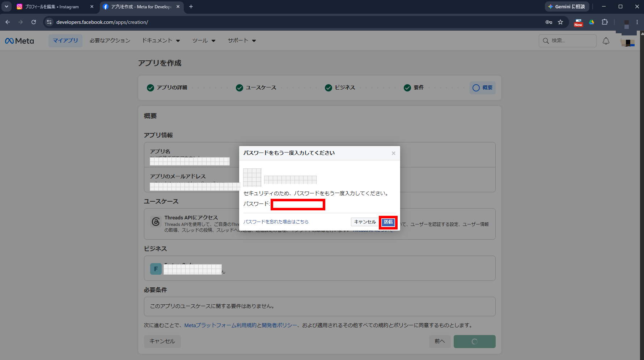The image size is (644, 360).
Task: Click the page's bottom キャンセル button
Action: tap(162, 341)
